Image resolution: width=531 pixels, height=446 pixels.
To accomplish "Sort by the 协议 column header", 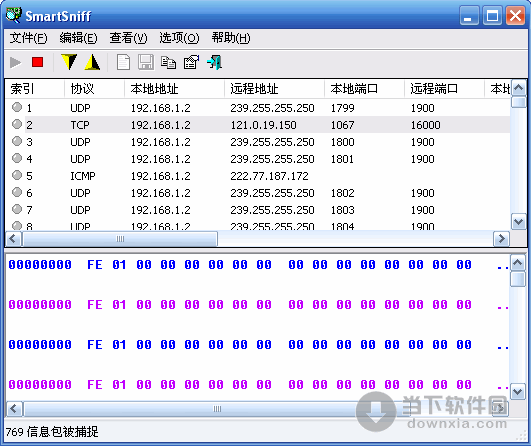I will [x=94, y=89].
